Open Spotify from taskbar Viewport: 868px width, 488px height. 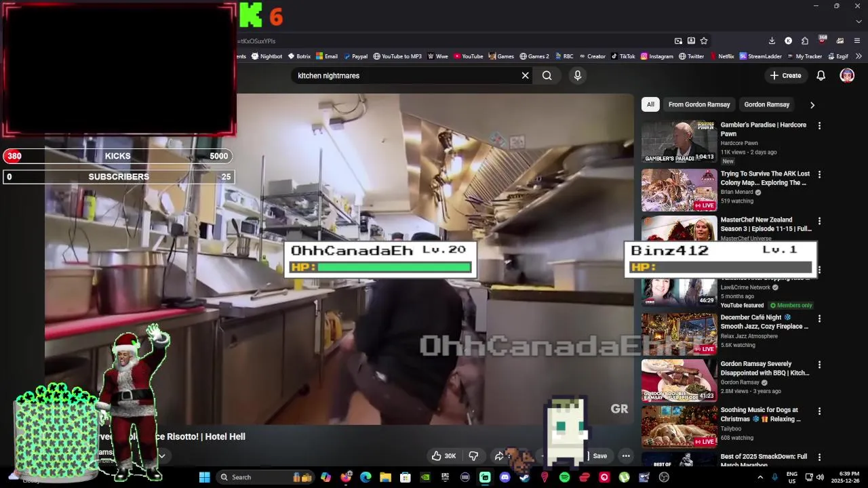(564, 477)
